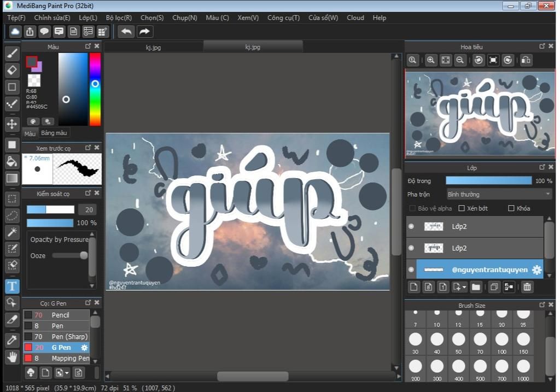The height and width of the screenshot is (392, 560).
Task: Select the Pen (Sharp) brush
Action: coord(56,337)
